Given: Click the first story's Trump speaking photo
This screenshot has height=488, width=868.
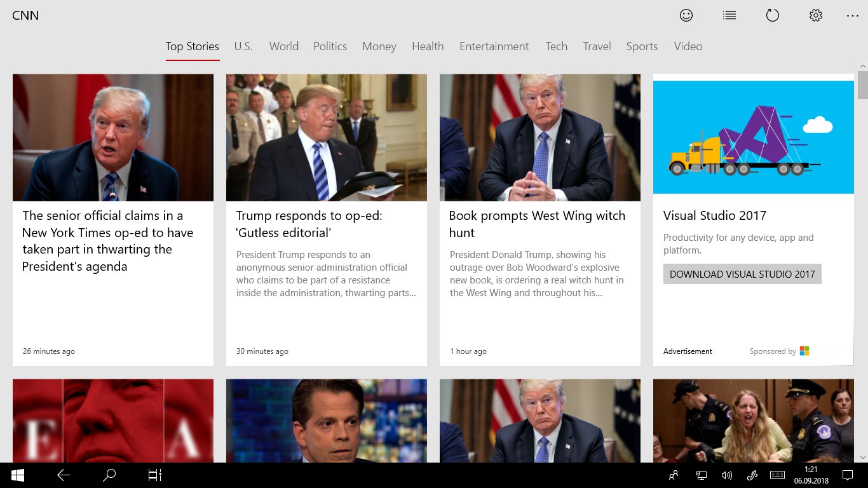Looking at the screenshot, I should pyautogui.click(x=113, y=137).
